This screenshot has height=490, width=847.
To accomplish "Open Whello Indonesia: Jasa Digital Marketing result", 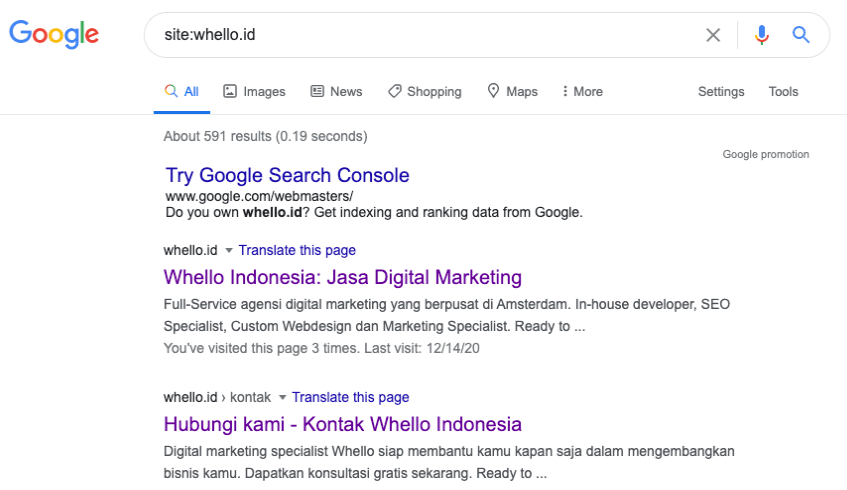I will [342, 277].
